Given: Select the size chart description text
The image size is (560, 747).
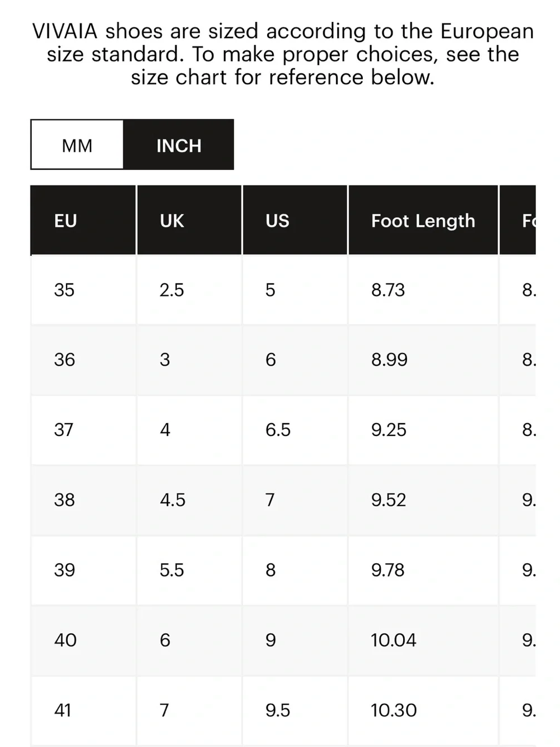Looking at the screenshot, I should (283, 54).
